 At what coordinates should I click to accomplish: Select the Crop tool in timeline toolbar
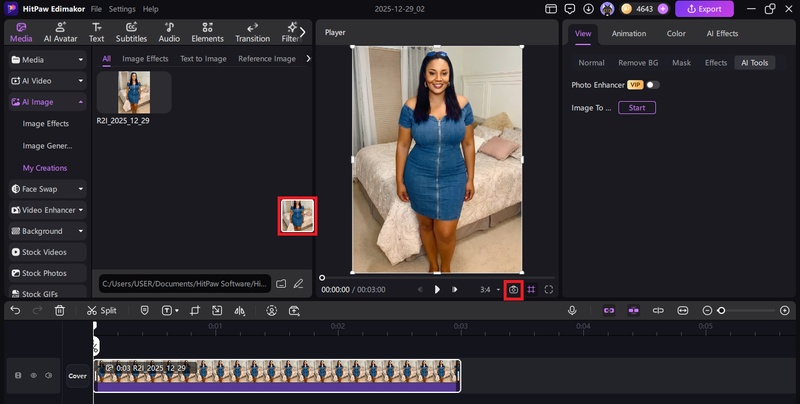coord(194,310)
